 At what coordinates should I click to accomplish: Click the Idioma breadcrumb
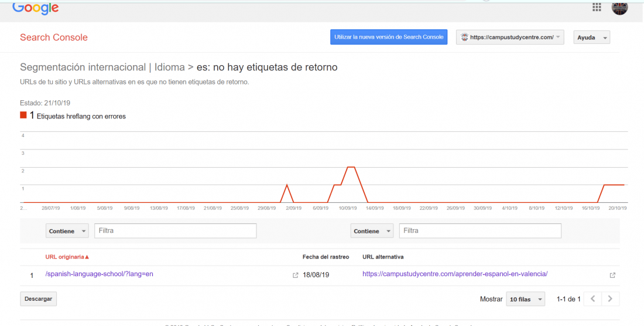(x=169, y=67)
